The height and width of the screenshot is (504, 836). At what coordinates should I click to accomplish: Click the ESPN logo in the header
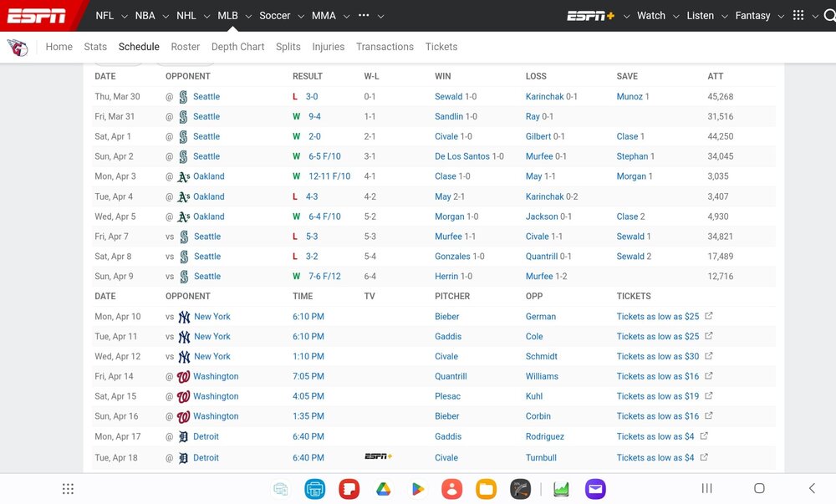point(36,16)
